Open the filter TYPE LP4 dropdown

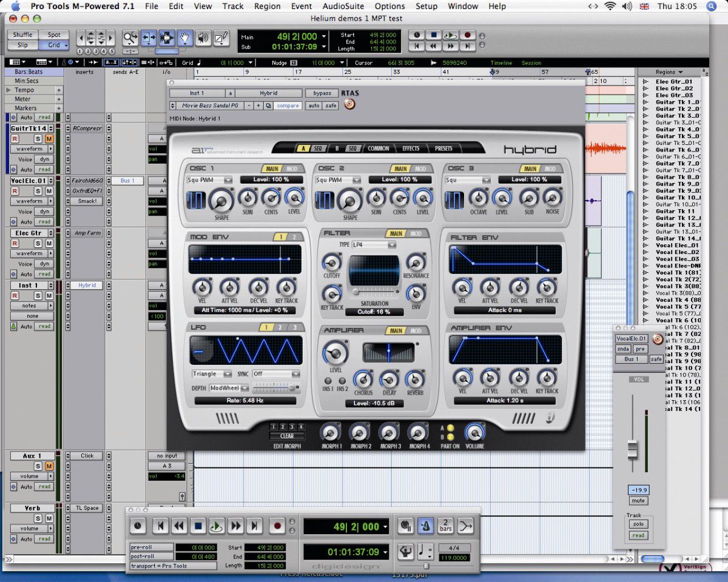[374, 245]
